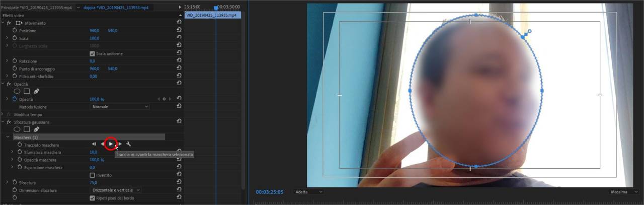Open the Adatta zoom level dropdown
This screenshot has width=644, height=205.
click(308, 192)
